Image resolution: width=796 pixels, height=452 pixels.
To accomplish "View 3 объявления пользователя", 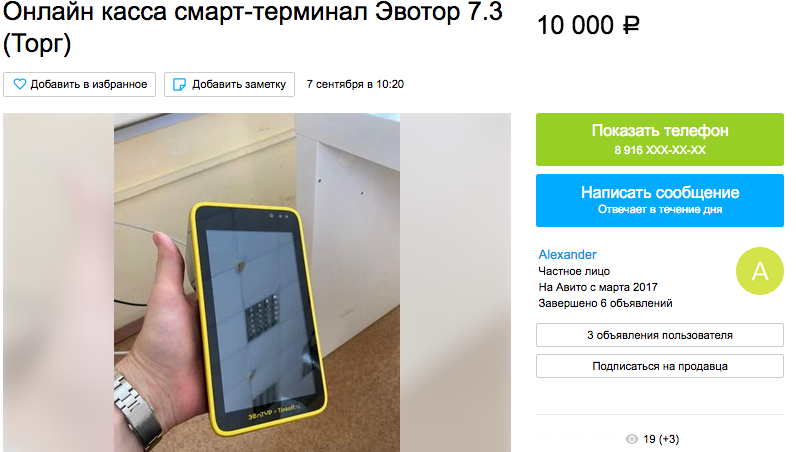I will coord(659,335).
